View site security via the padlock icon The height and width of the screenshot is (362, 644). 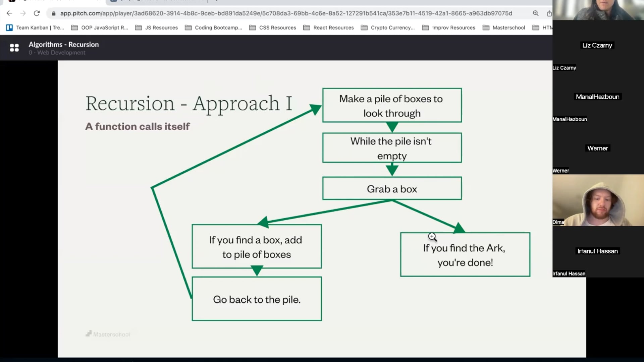(54, 14)
